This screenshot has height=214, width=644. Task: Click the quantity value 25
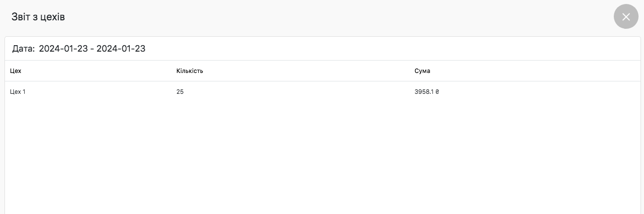(180, 92)
